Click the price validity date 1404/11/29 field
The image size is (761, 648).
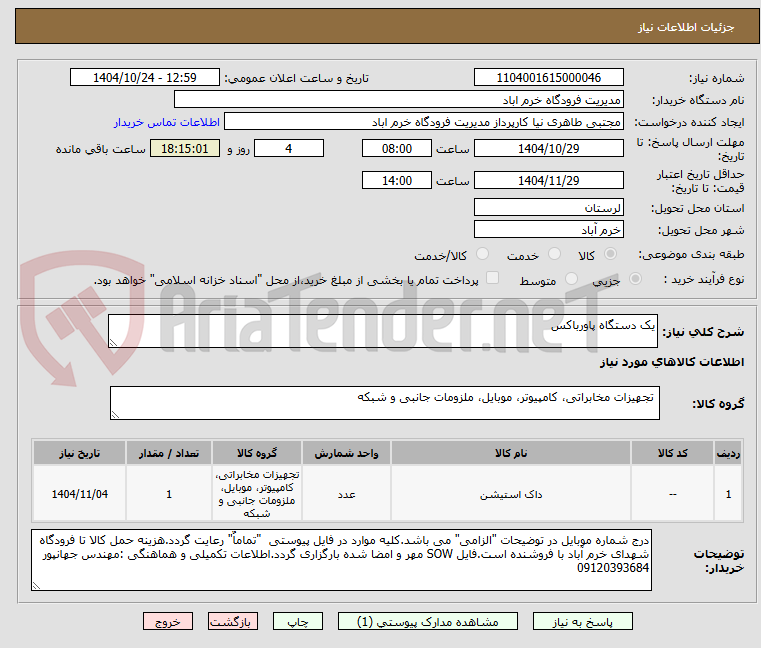coord(548,181)
